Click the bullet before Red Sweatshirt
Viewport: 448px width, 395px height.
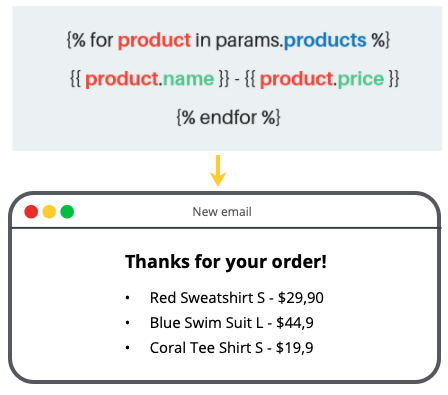click(127, 298)
